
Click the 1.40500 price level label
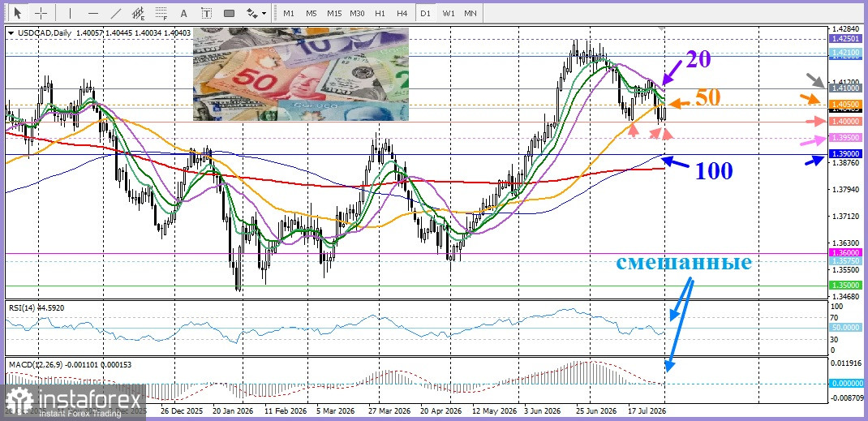click(845, 104)
